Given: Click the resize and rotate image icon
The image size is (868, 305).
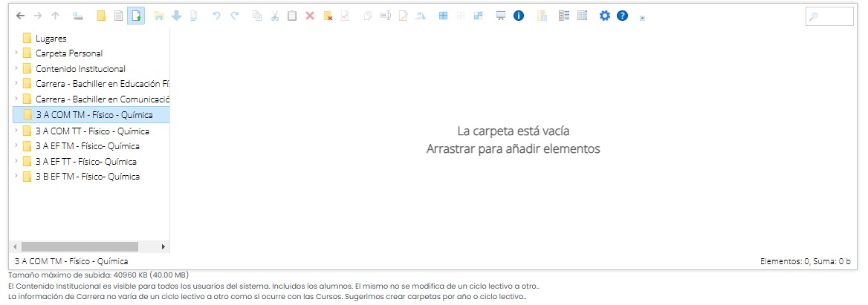Looking at the screenshot, I should tap(421, 16).
